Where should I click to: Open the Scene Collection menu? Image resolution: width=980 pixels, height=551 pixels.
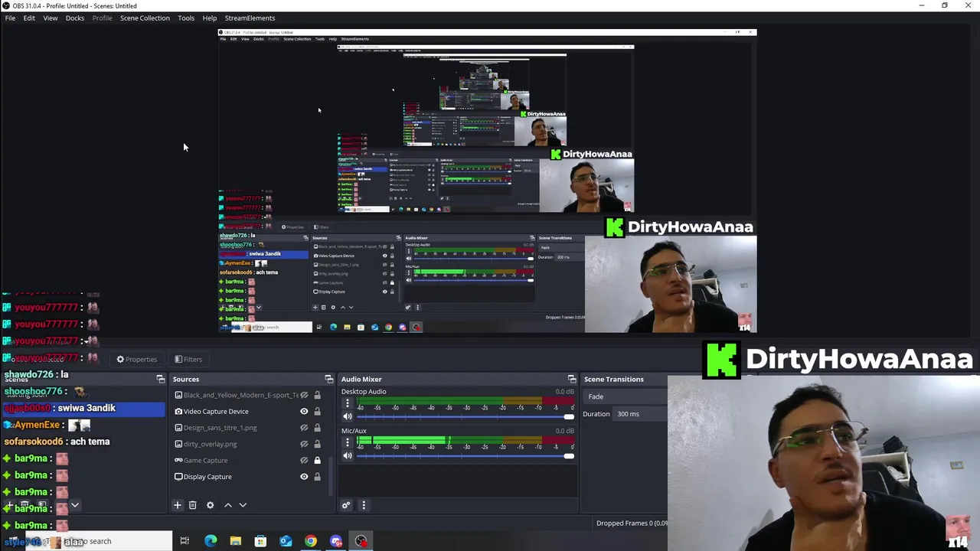145,18
